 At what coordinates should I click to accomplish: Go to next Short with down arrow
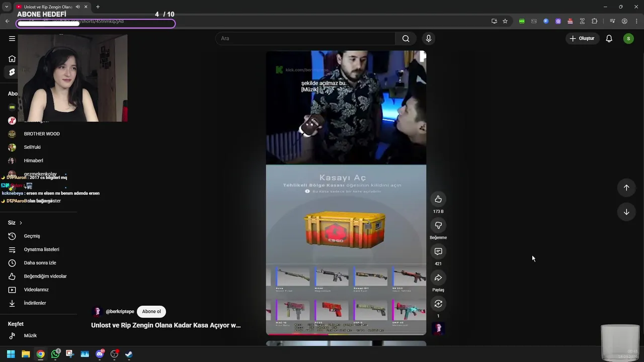(x=626, y=212)
